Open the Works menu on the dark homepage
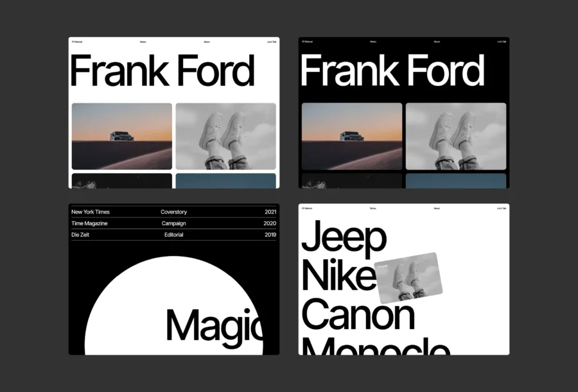This screenshot has width=578, height=392. (372, 41)
